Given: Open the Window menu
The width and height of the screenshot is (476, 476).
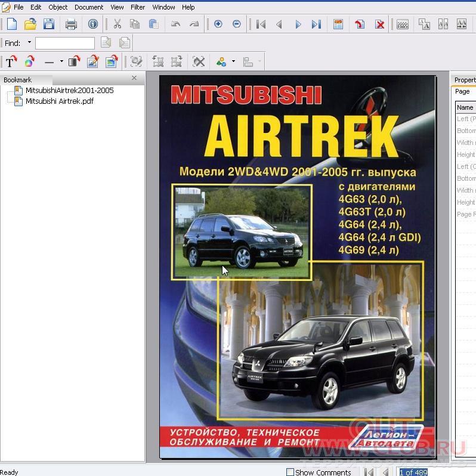Looking at the screenshot, I should pos(163,7).
